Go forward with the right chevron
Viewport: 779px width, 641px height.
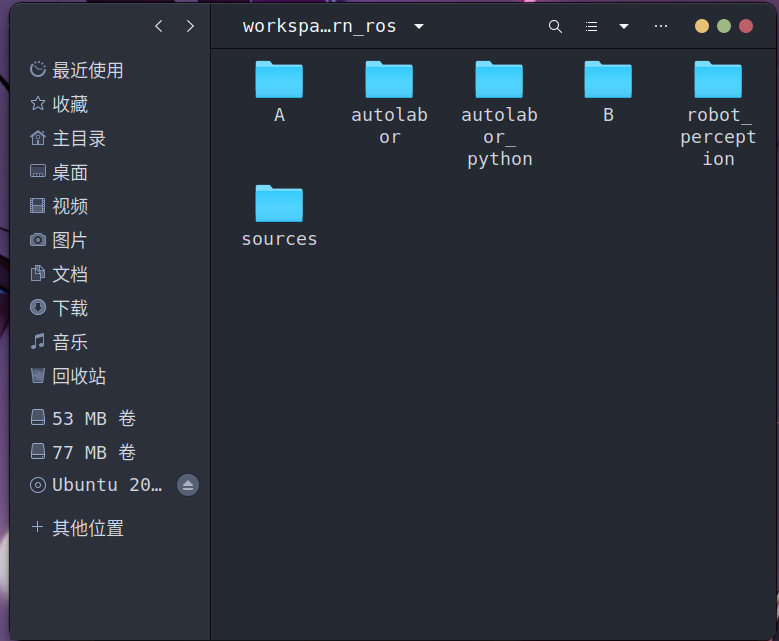pyautogui.click(x=190, y=26)
